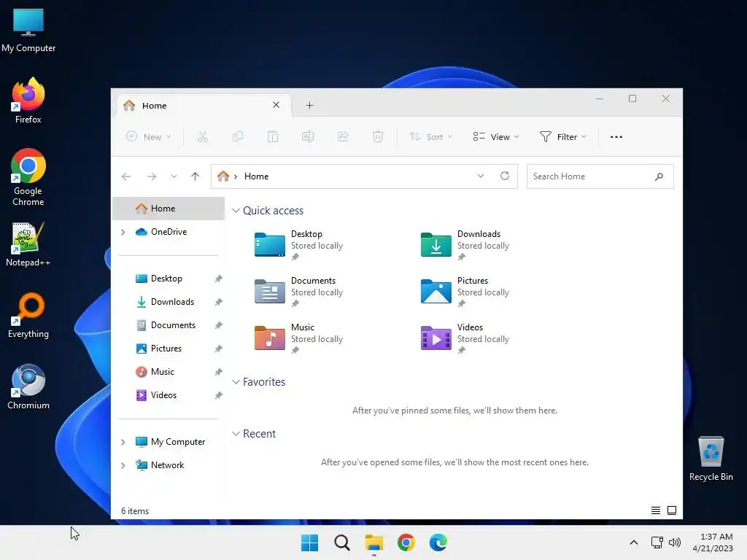Open the Windows Start menu
747x560 pixels.
point(309,542)
